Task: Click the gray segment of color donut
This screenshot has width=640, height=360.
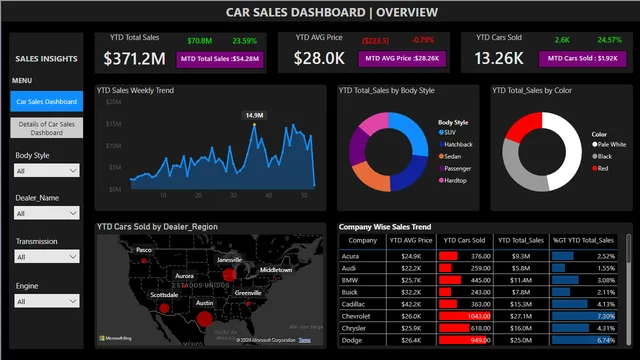Action: coord(518,171)
